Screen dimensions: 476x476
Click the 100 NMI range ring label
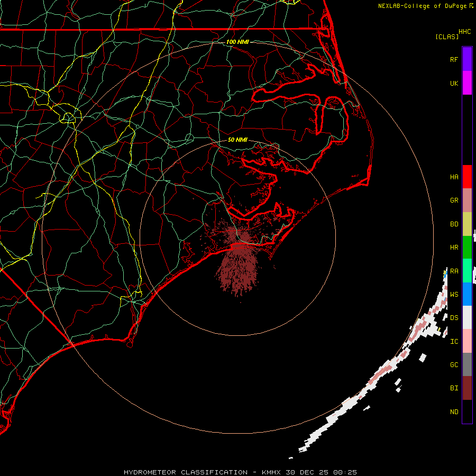(x=237, y=42)
